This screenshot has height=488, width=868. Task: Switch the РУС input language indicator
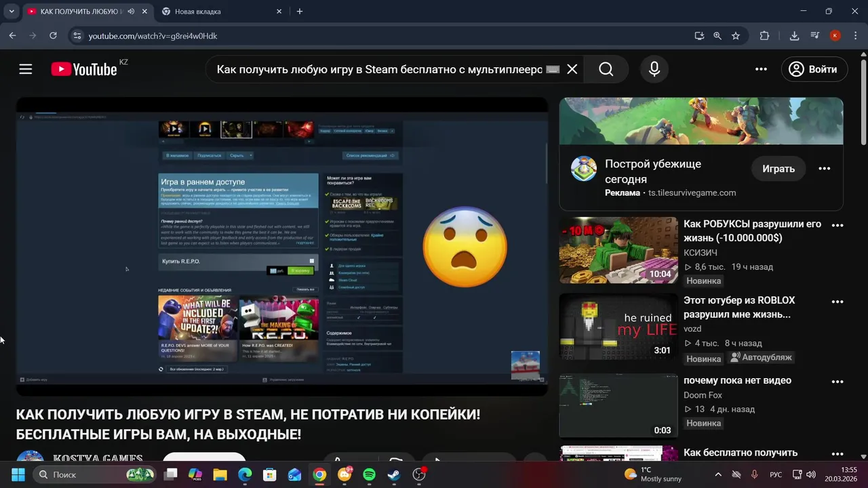click(x=776, y=474)
